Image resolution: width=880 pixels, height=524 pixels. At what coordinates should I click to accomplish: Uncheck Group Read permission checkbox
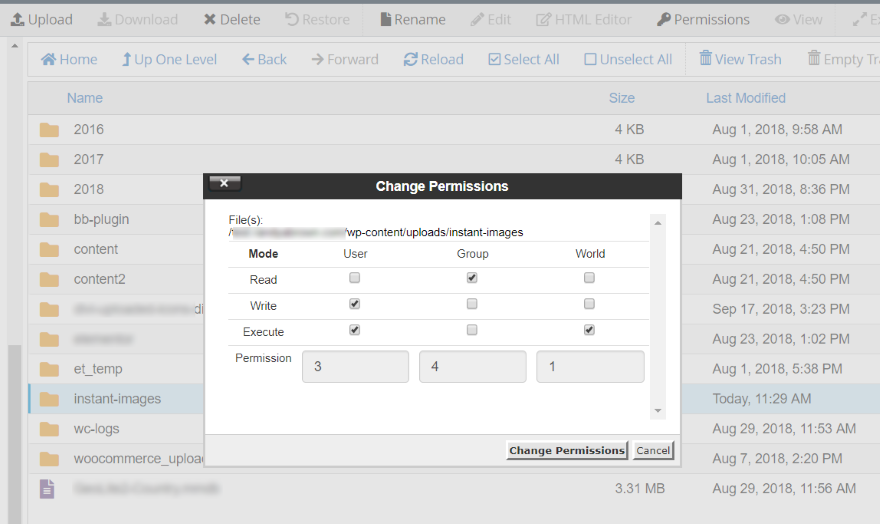point(472,278)
